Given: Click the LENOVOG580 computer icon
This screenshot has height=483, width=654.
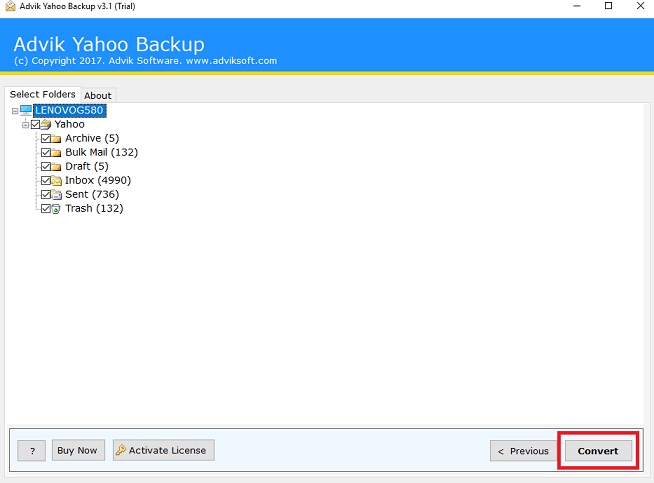Looking at the screenshot, I should (x=26, y=110).
